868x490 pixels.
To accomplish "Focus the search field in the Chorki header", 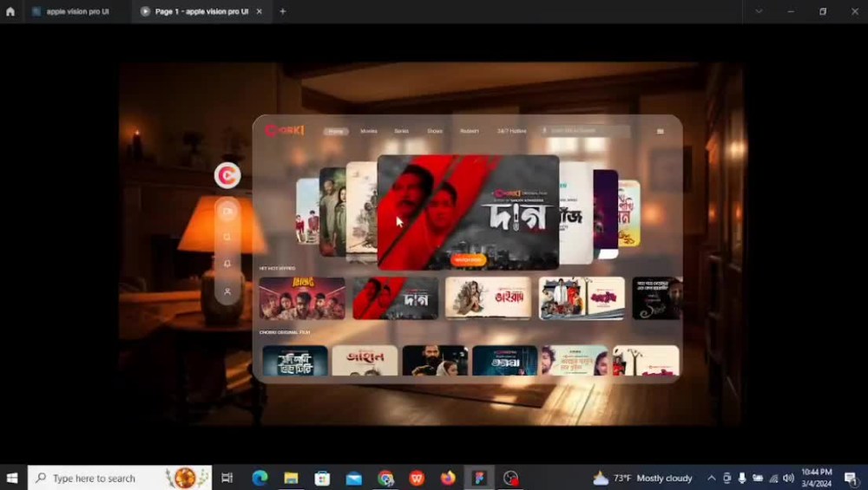I will pyautogui.click(x=584, y=130).
